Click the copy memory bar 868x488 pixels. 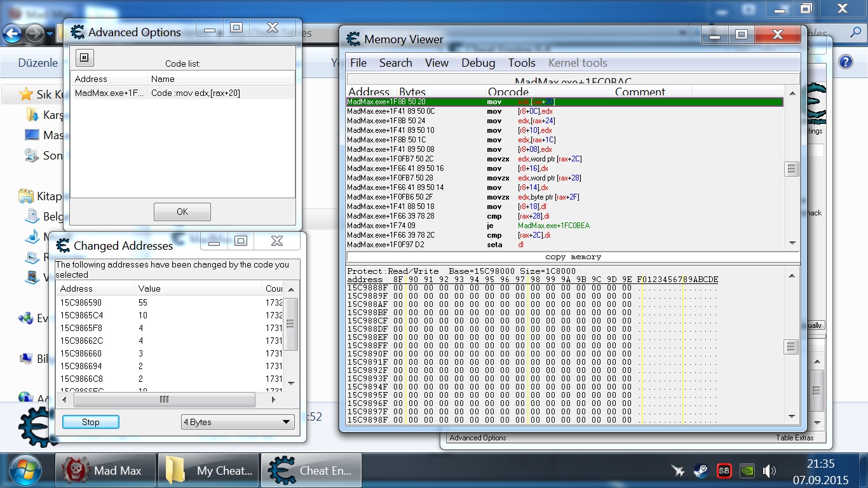573,257
